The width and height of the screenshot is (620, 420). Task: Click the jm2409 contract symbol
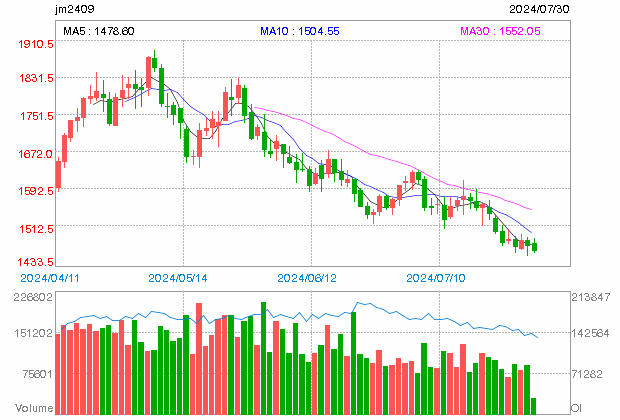coord(75,9)
